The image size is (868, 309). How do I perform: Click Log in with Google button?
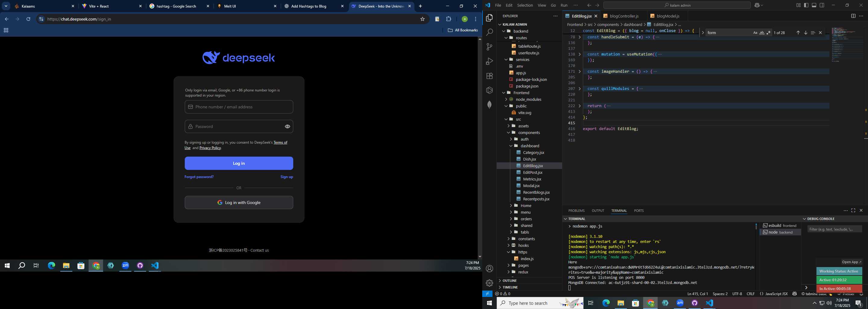click(239, 203)
